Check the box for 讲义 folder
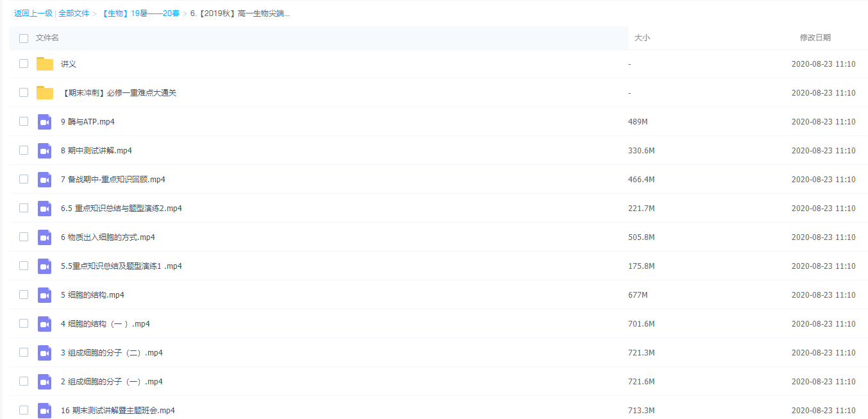 point(24,64)
